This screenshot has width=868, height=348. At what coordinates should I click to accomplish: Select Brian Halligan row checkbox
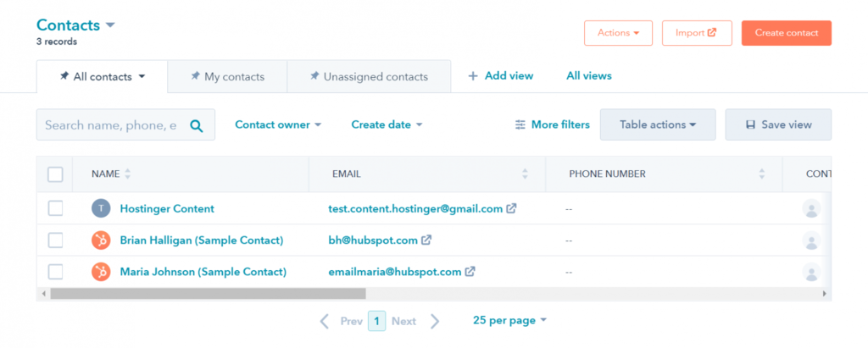55,240
